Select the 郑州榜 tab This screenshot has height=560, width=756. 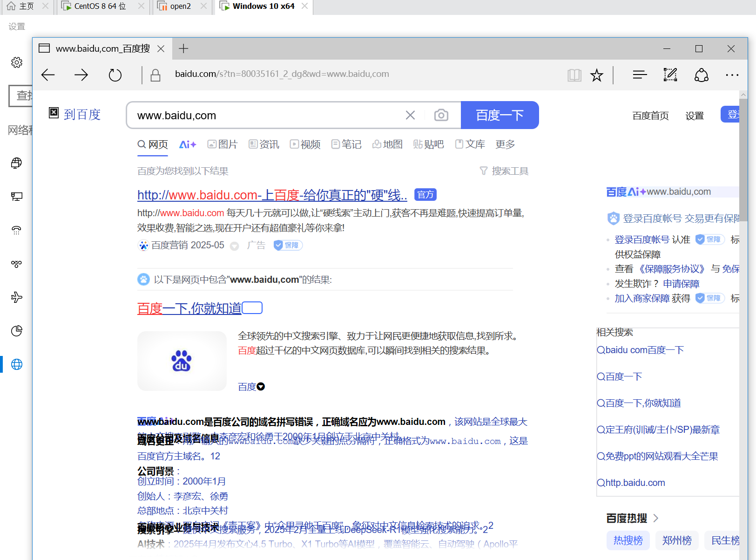(677, 540)
